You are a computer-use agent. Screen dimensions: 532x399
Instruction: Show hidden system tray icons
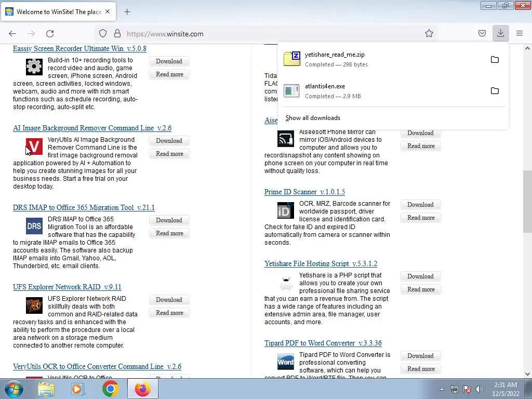[442, 389]
